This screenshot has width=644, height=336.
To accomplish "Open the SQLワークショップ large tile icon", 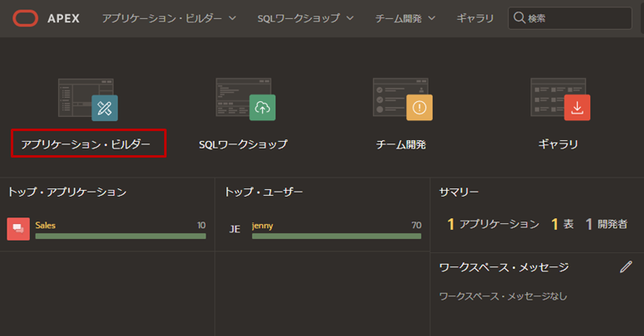I will (x=245, y=99).
